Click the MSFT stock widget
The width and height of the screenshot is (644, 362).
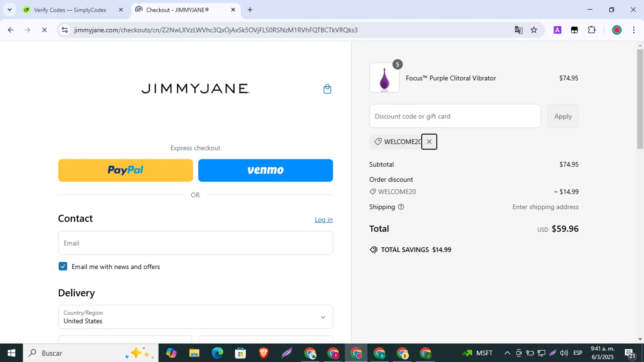point(477,353)
